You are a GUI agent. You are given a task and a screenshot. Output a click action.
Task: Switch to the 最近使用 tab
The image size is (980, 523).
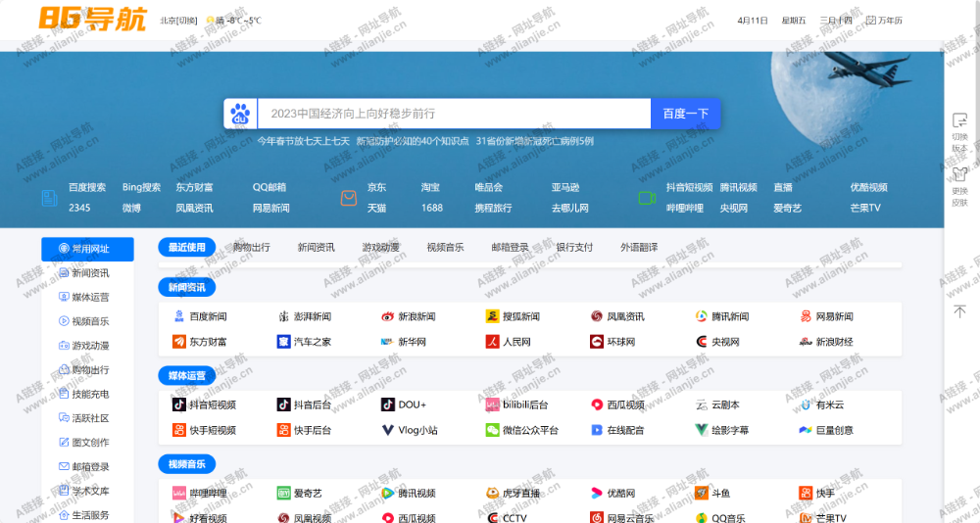coord(187,248)
